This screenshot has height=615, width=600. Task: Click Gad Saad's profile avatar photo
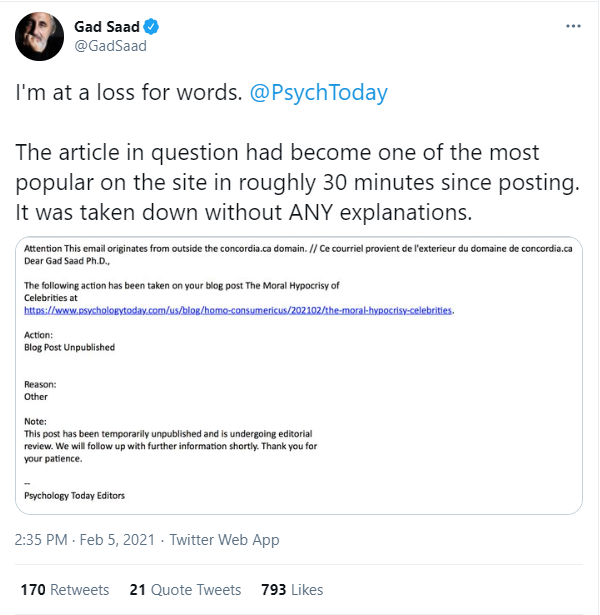coord(40,37)
